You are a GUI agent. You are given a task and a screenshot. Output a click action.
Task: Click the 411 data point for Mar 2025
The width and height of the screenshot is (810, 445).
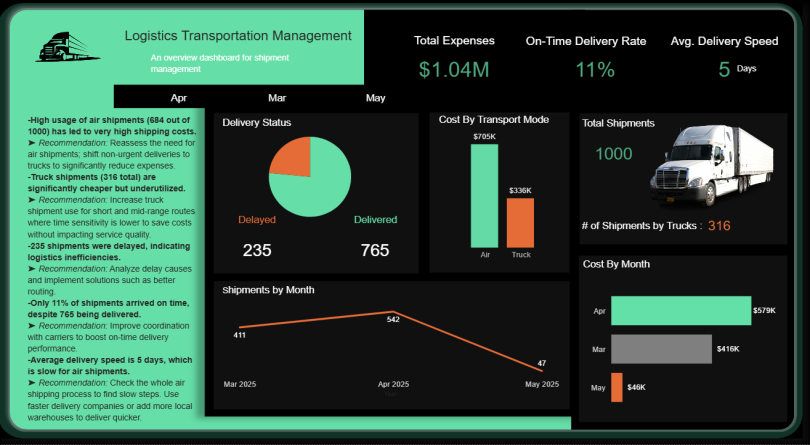click(240, 327)
